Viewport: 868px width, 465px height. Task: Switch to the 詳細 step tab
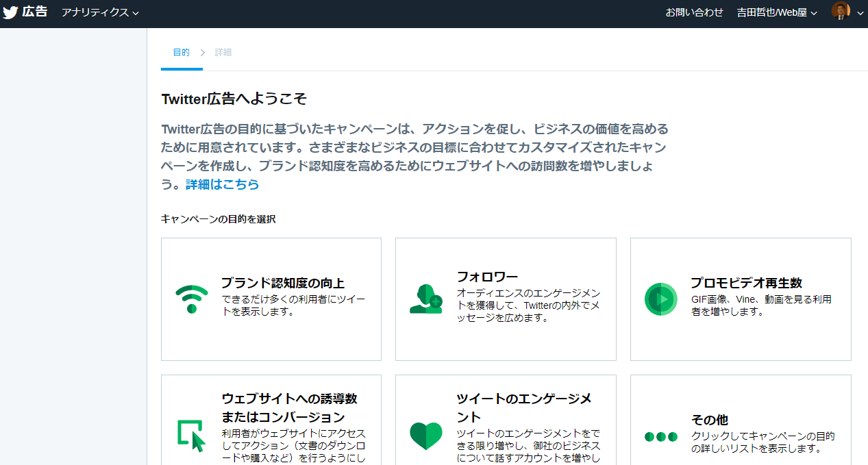click(x=223, y=52)
